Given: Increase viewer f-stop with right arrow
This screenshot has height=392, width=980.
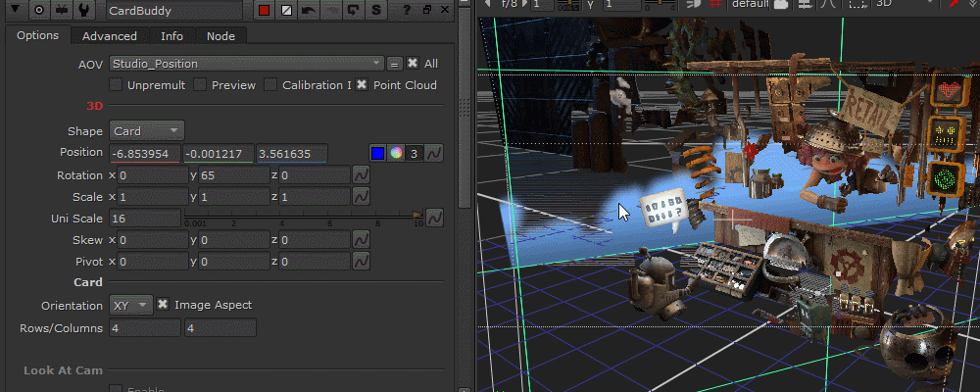Looking at the screenshot, I should tap(524, 4).
